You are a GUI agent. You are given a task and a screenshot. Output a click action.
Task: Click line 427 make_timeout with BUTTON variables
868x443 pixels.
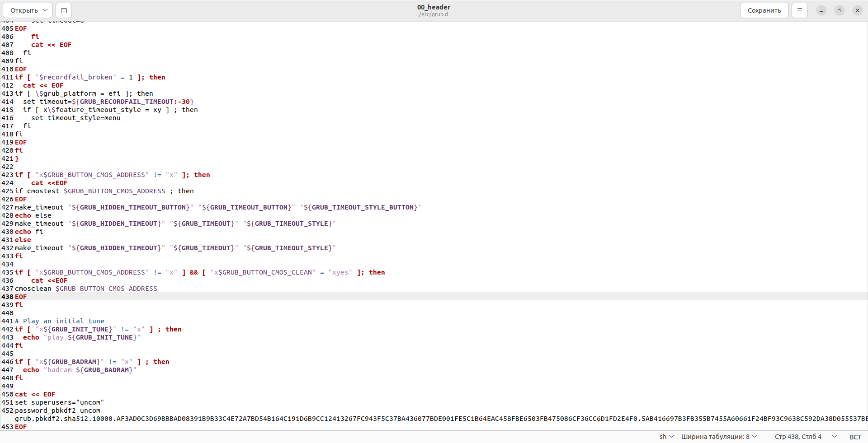218,207
